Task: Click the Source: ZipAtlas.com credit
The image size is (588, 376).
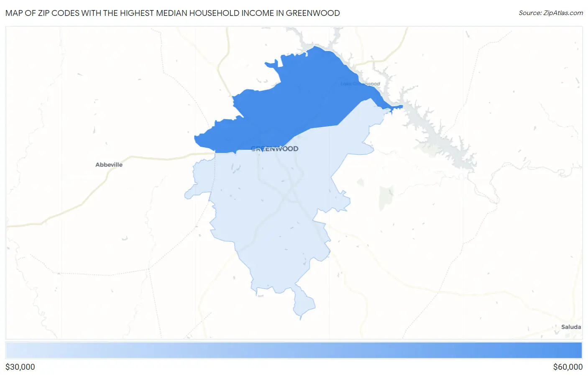Action: 551,13
